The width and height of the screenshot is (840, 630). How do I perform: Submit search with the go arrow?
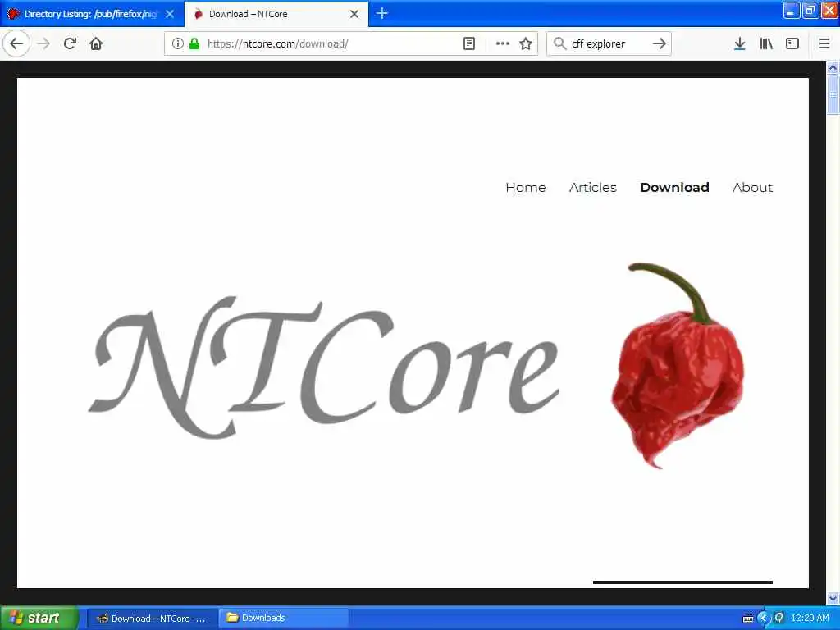pos(660,43)
